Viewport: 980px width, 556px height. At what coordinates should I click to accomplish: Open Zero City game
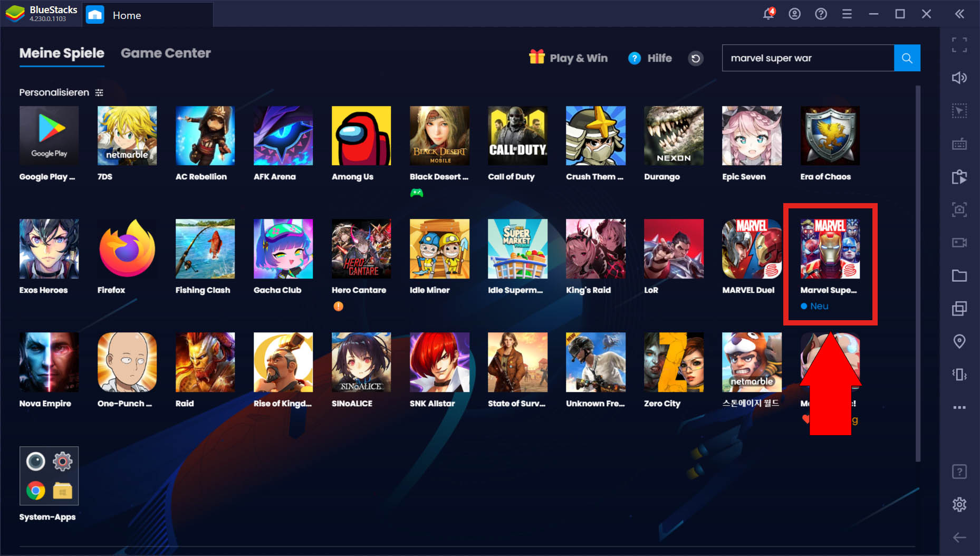tap(674, 362)
